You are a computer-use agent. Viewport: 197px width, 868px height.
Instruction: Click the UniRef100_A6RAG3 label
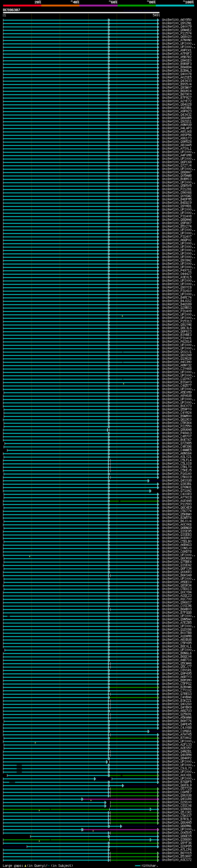[177, 545]
